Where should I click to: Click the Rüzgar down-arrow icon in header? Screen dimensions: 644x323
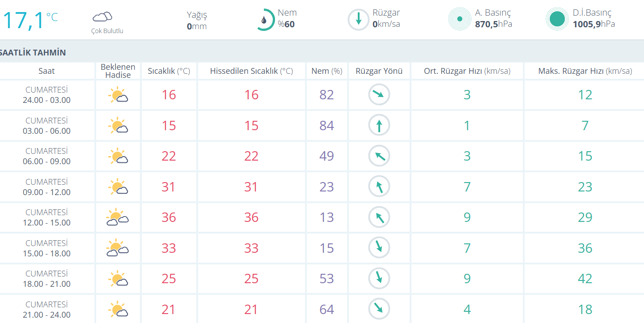coord(358,20)
